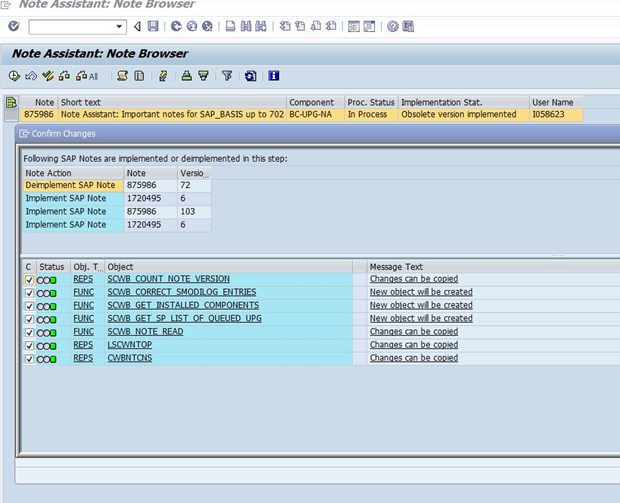Click the Obj. T.. column header

pos(87,267)
